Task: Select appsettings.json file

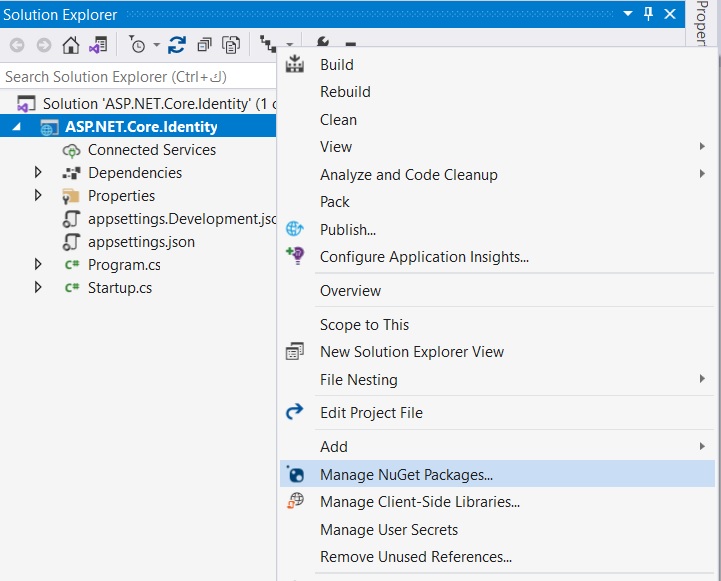Action: (x=141, y=242)
